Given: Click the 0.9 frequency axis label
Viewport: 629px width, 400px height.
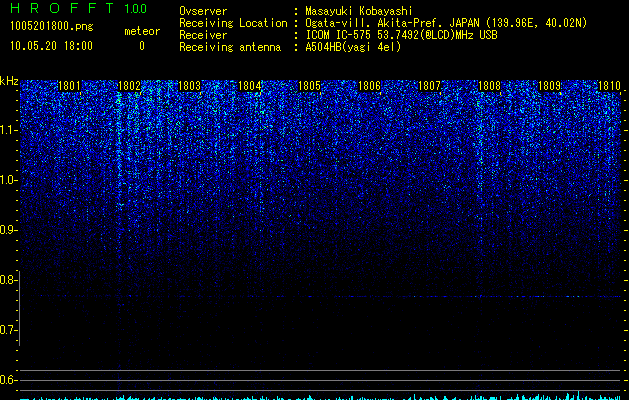Looking at the screenshot, I should [x=8, y=230].
